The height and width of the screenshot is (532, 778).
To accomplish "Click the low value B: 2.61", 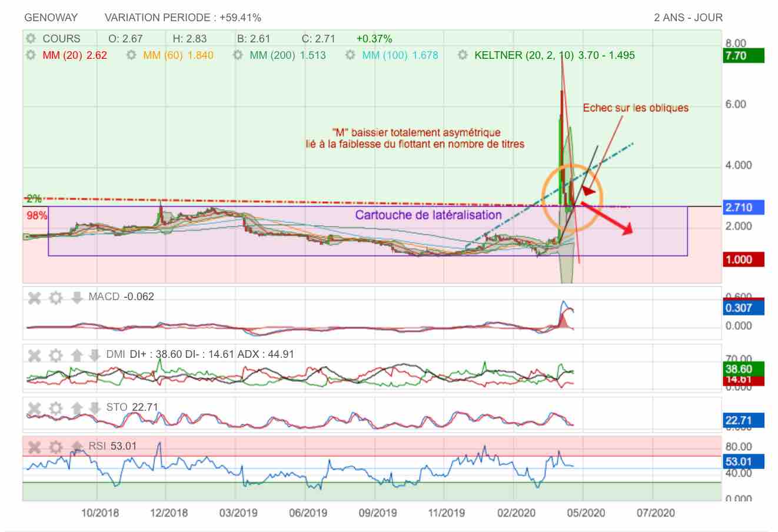I will (x=254, y=39).
